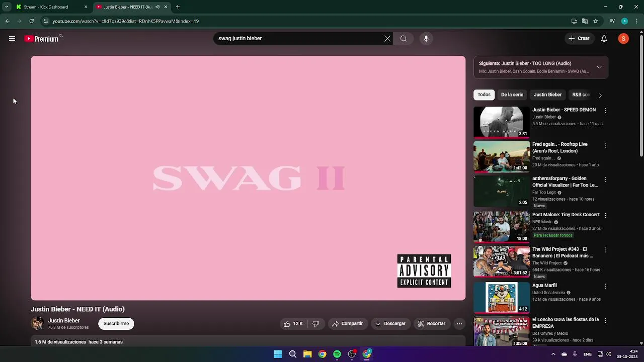The image size is (644, 362).
Task: Select the Todos filter chip
Action: 484,95
